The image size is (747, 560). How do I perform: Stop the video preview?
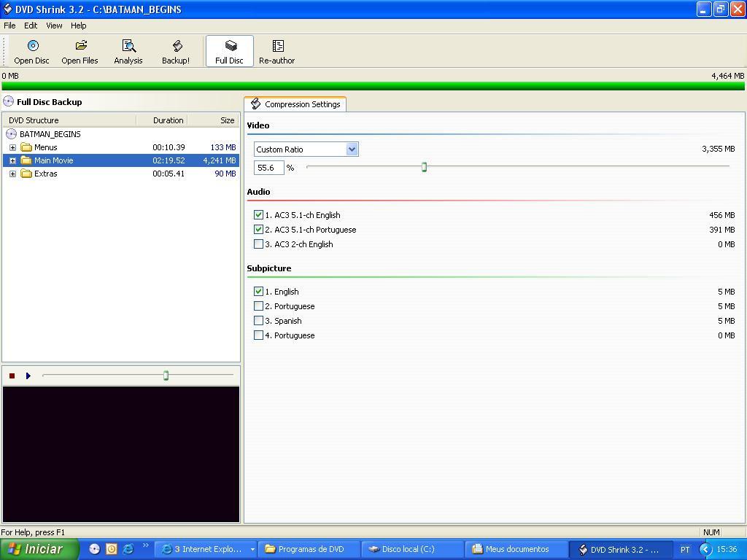[12, 376]
